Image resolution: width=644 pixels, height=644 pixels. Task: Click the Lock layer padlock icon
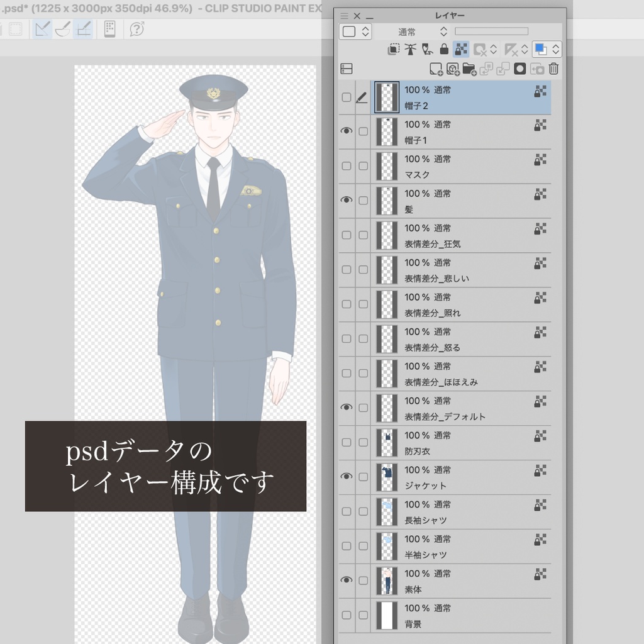coord(443,49)
